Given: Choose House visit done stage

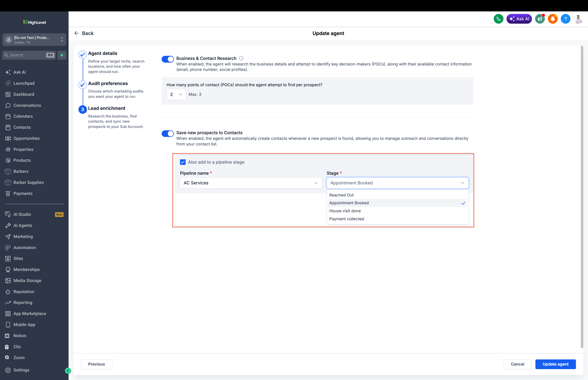Looking at the screenshot, I should pyautogui.click(x=397, y=211).
